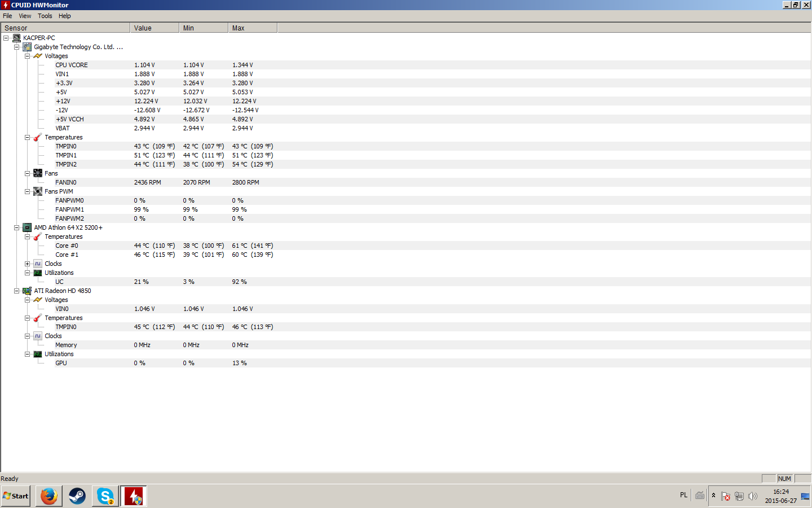Click the thermometer icon above the TMPIN2 row
Viewport: 812px width, 508px height.
coord(38,137)
